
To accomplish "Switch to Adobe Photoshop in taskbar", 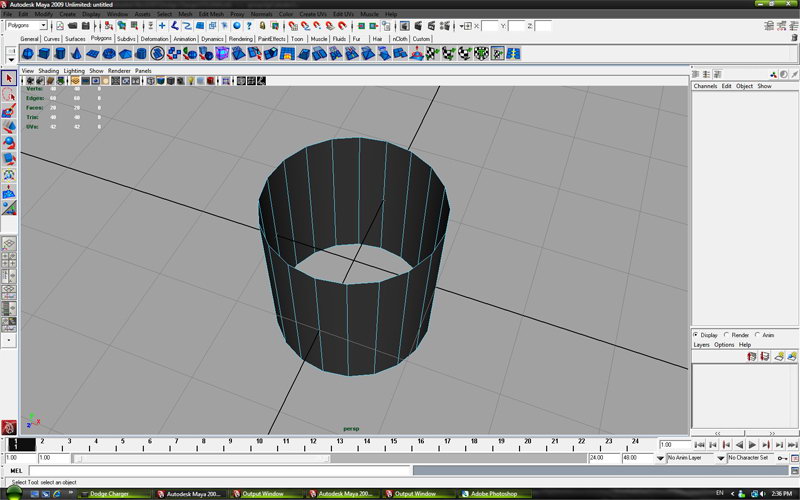I will 496,493.
